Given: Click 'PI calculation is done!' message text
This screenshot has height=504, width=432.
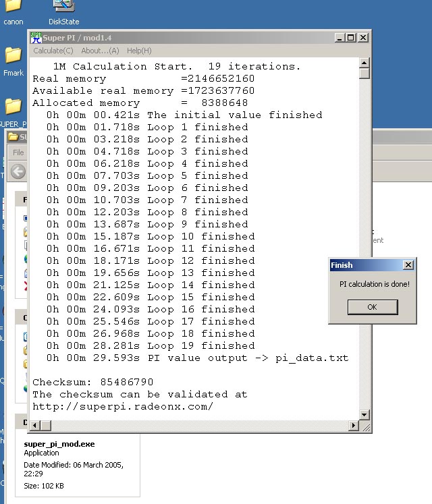Looking at the screenshot, I should coord(375,284).
